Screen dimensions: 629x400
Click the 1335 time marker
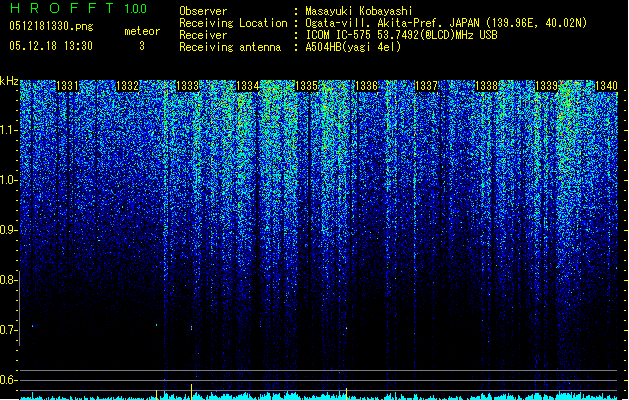pyautogui.click(x=306, y=86)
